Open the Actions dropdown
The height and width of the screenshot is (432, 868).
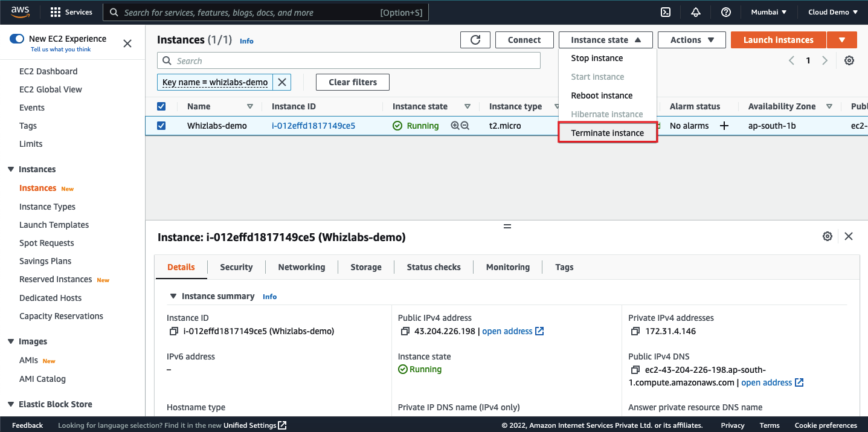(692, 40)
